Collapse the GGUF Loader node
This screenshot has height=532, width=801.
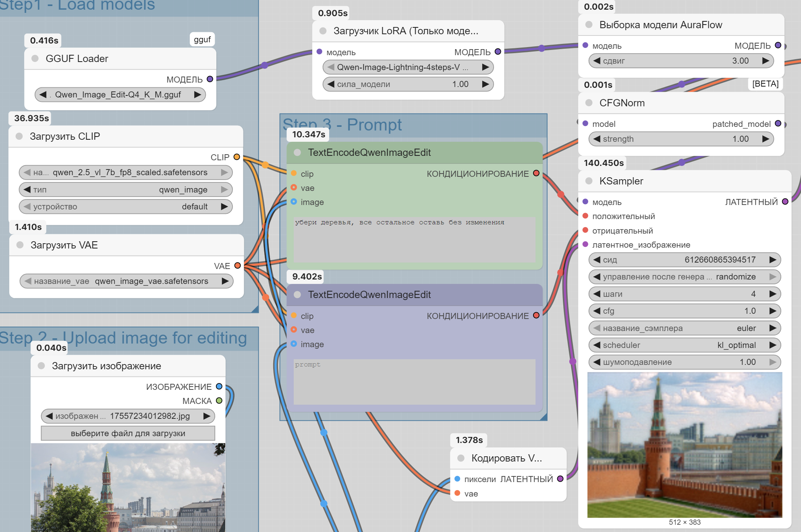pos(35,58)
